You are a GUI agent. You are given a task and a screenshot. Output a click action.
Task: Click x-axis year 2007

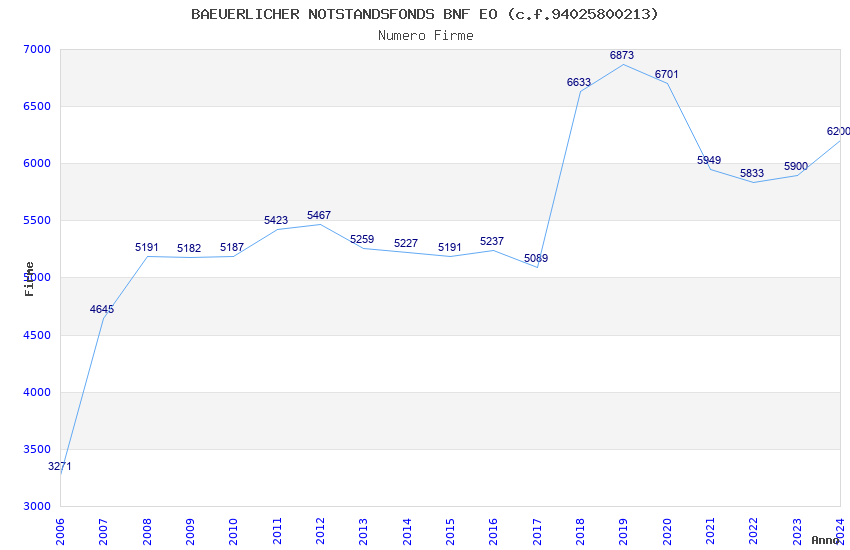tap(104, 532)
